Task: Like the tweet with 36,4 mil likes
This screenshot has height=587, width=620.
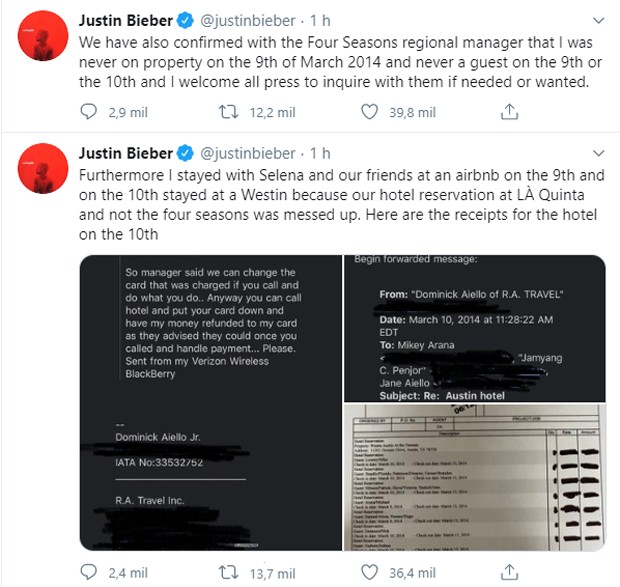Action: pyautogui.click(x=369, y=572)
